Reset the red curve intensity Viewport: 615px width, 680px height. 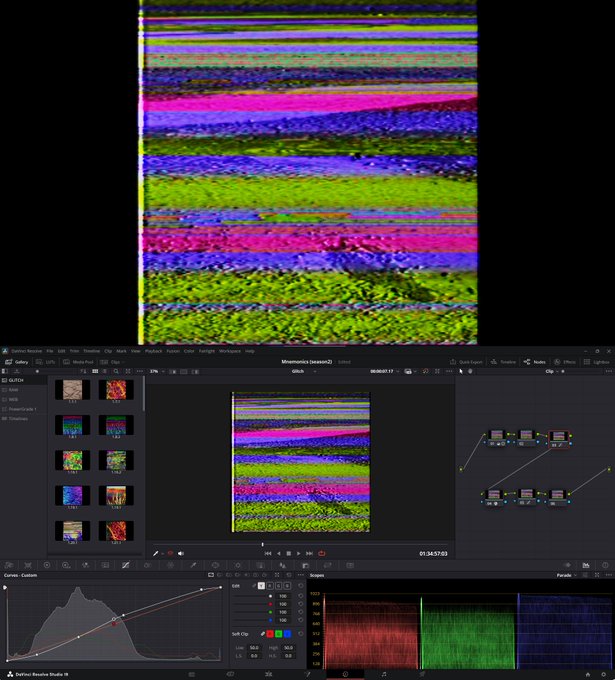(300, 604)
